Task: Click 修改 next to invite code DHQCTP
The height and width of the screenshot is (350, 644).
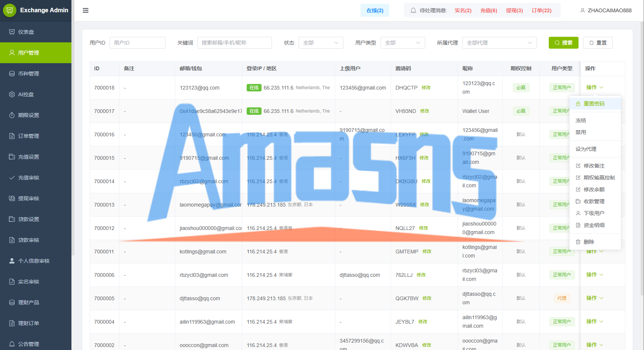Action: coord(426,88)
